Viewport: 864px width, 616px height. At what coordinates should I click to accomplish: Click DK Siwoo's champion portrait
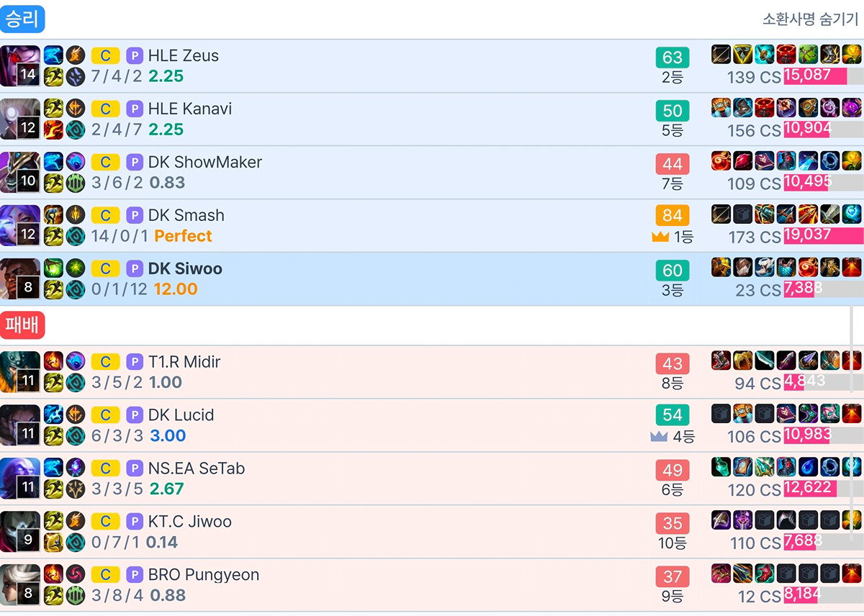(x=20, y=278)
